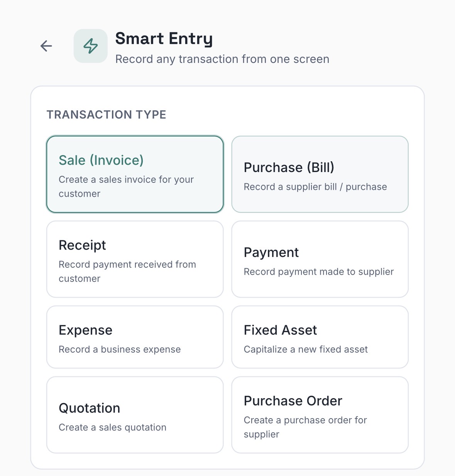Click the Smart Entry page heading
The width and height of the screenshot is (455, 476).
pos(164,39)
